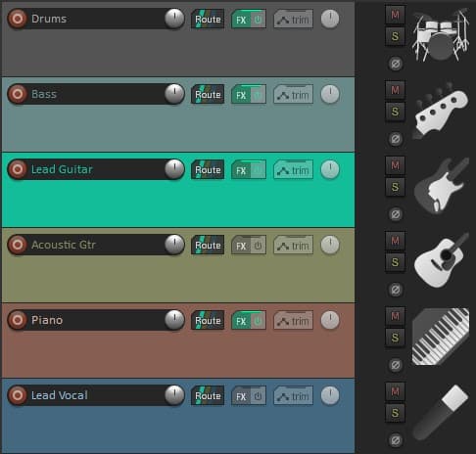Open trim automation mode for Piano
The image size is (476, 454).
coord(293,321)
